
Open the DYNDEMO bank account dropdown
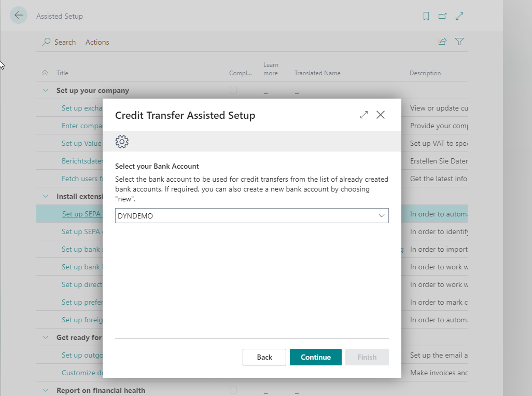pyautogui.click(x=382, y=215)
